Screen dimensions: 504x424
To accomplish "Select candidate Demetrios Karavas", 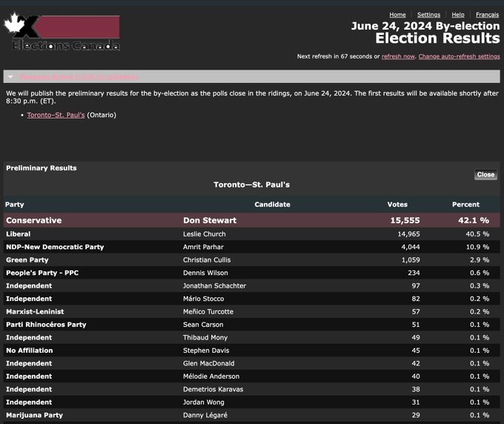I will coord(213,389).
